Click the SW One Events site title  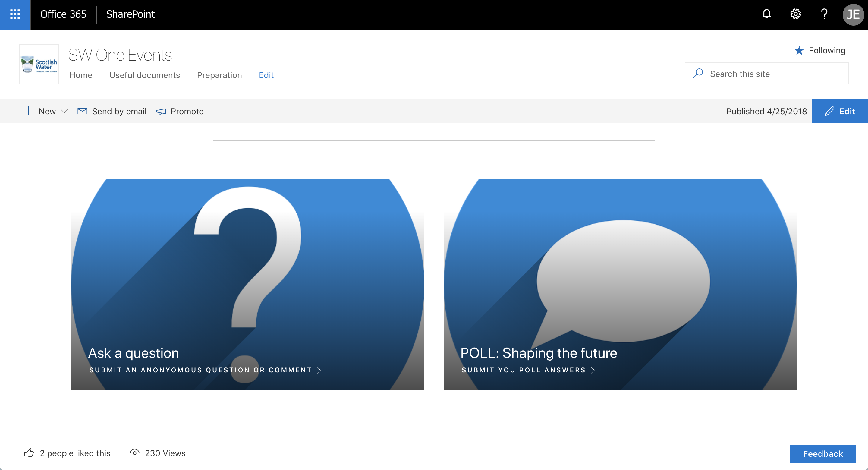click(x=120, y=55)
